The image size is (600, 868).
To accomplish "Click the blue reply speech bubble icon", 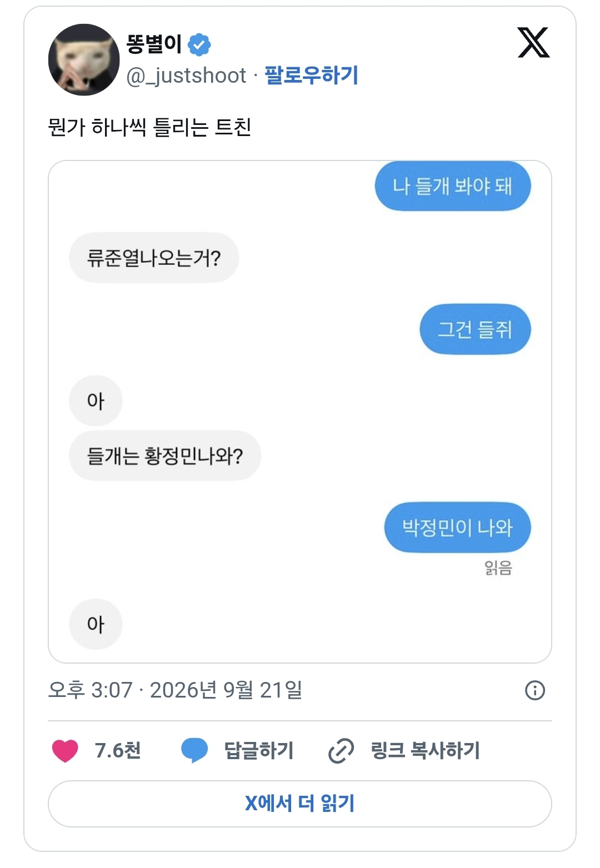I will pos(194,751).
